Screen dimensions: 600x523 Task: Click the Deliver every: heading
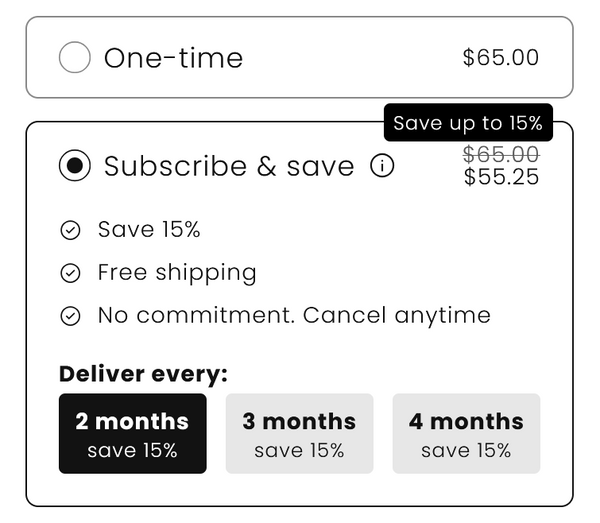click(143, 375)
